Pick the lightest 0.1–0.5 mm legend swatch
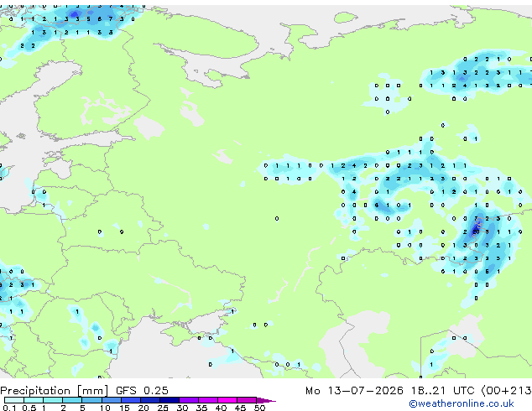532x411 pixels. point(14,400)
